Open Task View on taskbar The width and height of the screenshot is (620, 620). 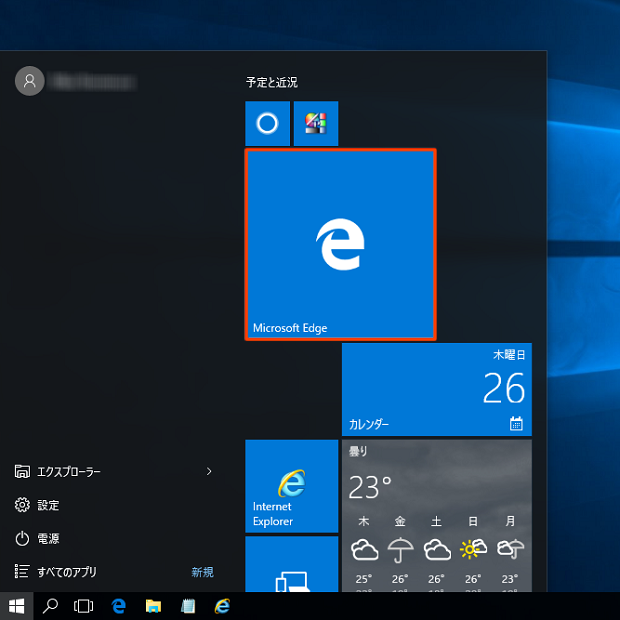[x=83, y=606]
